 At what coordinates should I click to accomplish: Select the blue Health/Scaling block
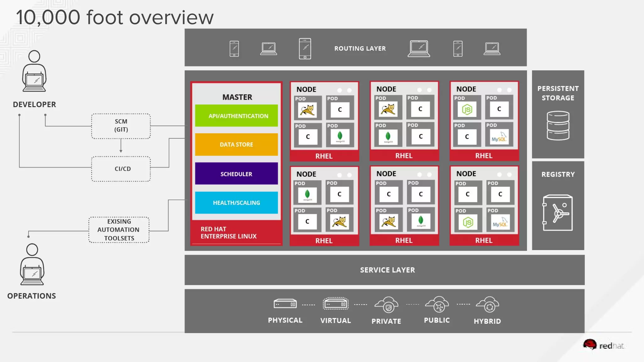(x=236, y=203)
